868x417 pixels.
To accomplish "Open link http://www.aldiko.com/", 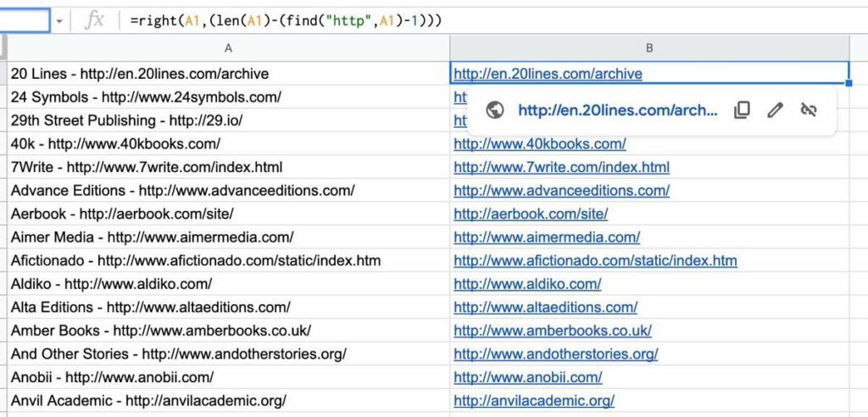I will pyautogui.click(x=527, y=284).
